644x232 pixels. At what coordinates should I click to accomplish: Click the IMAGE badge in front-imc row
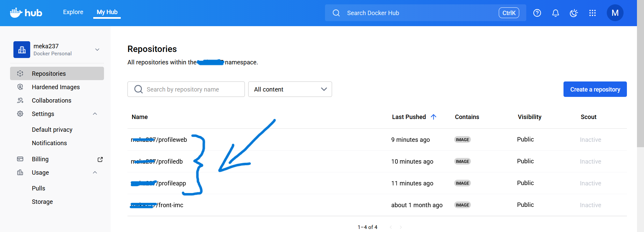click(463, 205)
